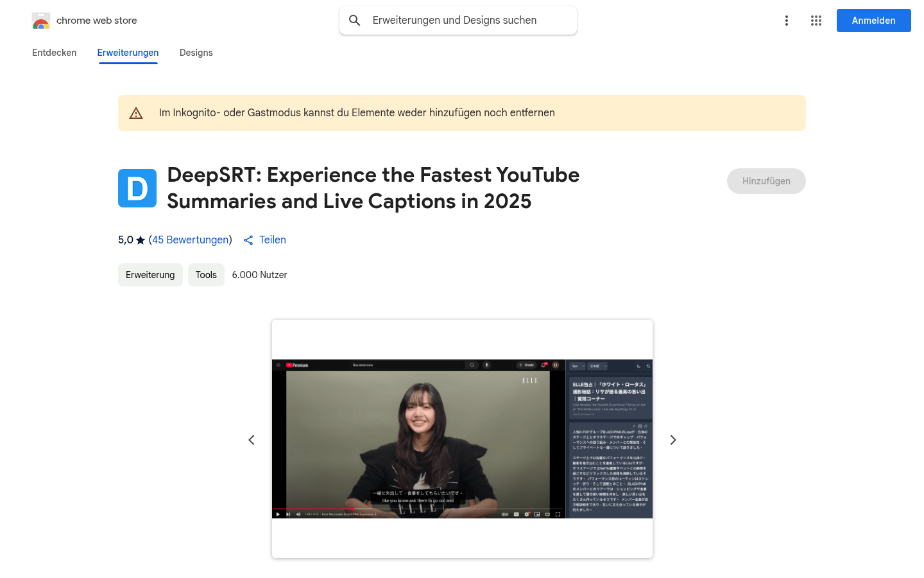Select the Erweiterungen tab
The height and width of the screenshot is (578, 924).
128,53
